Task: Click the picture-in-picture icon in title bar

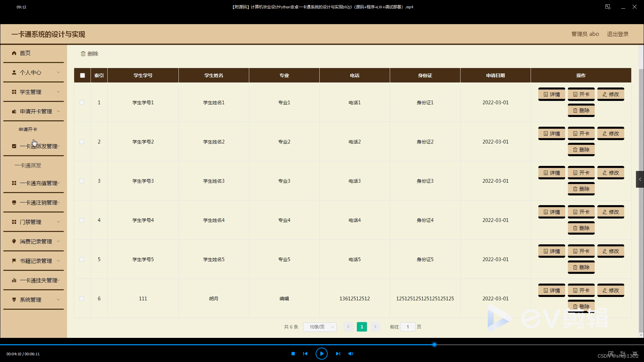Action: tap(607, 7)
